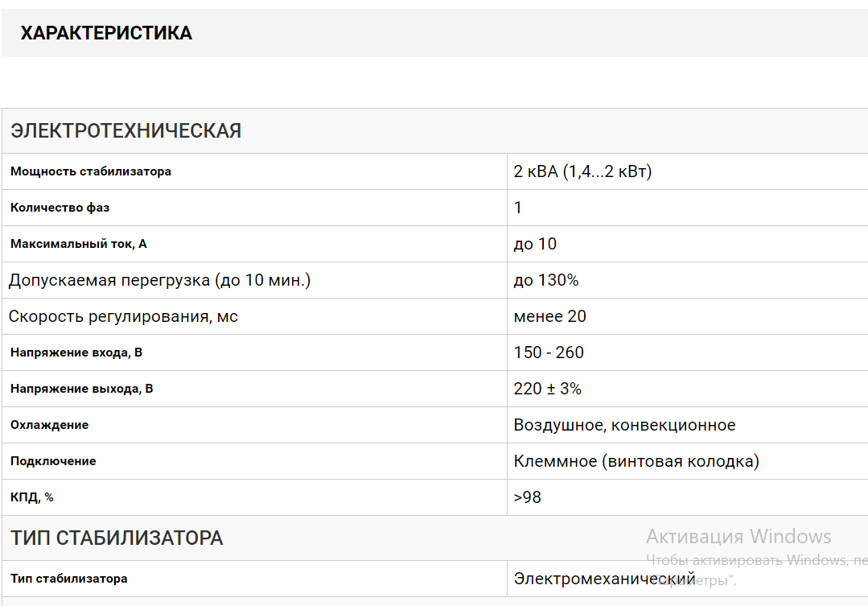Click Допускаемая перегрузка (до 10 мин.) text
868x606 pixels.
point(159,280)
